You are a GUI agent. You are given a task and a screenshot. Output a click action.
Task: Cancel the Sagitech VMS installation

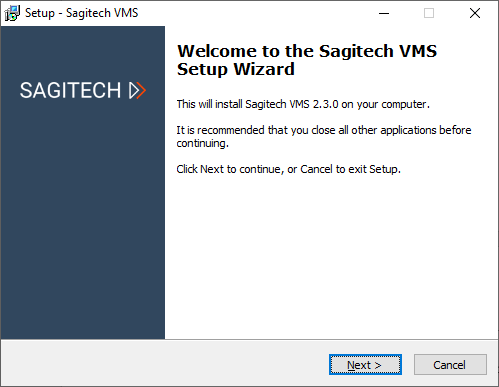coord(450,365)
